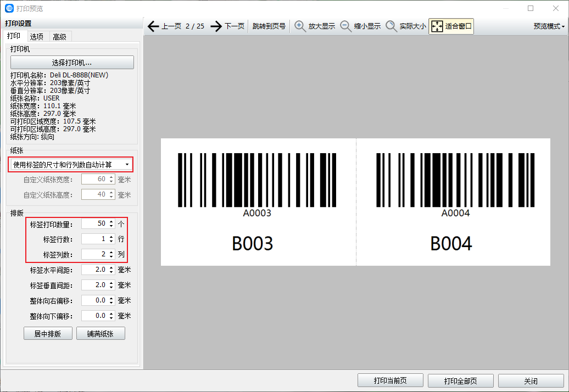Click the label columns input field
569x392 pixels.
[x=94, y=254]
